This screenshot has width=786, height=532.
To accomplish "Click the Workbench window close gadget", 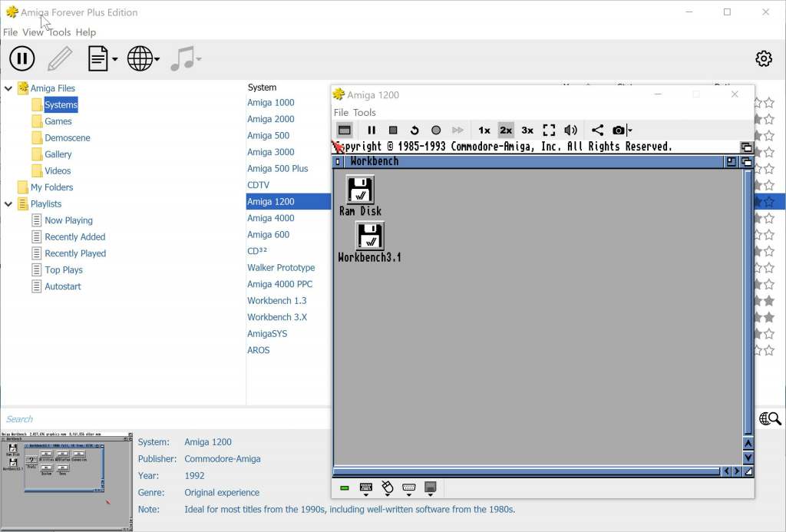I will [338, 161].
